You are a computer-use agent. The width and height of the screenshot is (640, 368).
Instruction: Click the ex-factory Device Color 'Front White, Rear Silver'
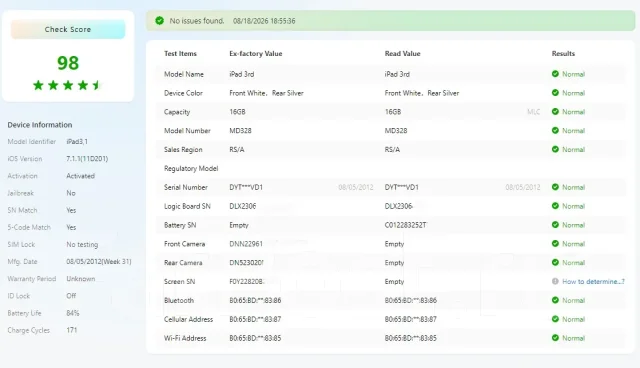pyautogui.click(x=266, y=93)
